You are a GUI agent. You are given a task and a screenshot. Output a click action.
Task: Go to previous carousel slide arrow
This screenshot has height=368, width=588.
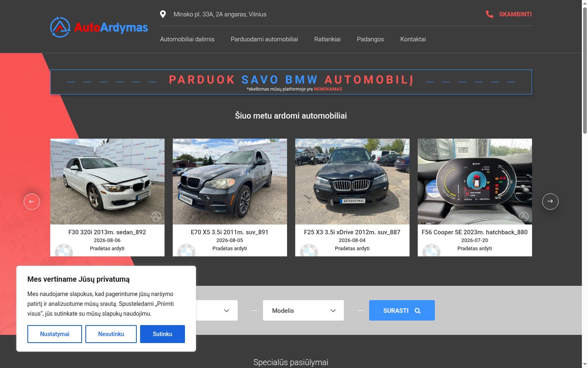[32, 202]
